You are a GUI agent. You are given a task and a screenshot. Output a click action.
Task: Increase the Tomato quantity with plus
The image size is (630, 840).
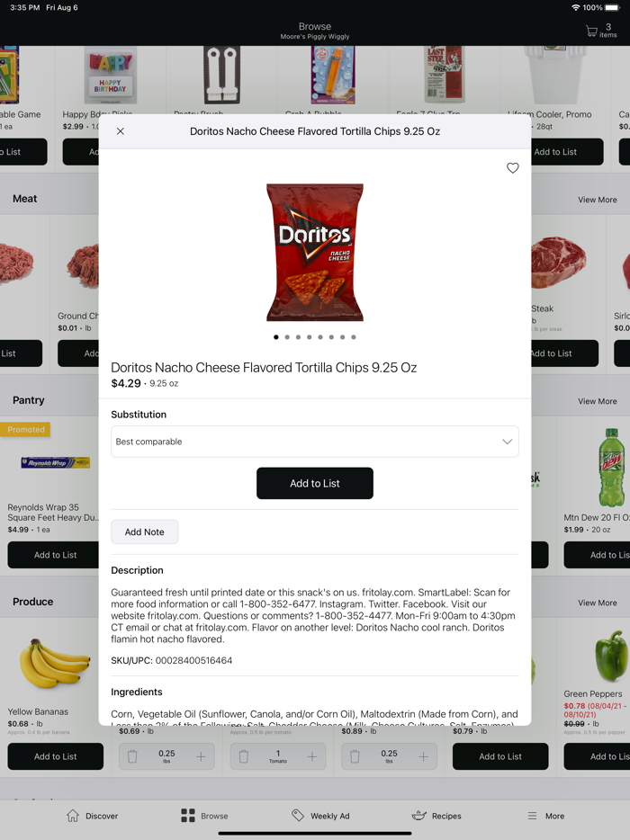point(312,756)
